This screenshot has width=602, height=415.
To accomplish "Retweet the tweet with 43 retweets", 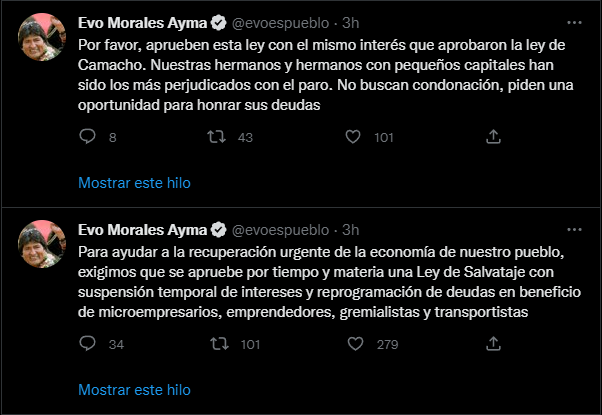I will point(217,137).
